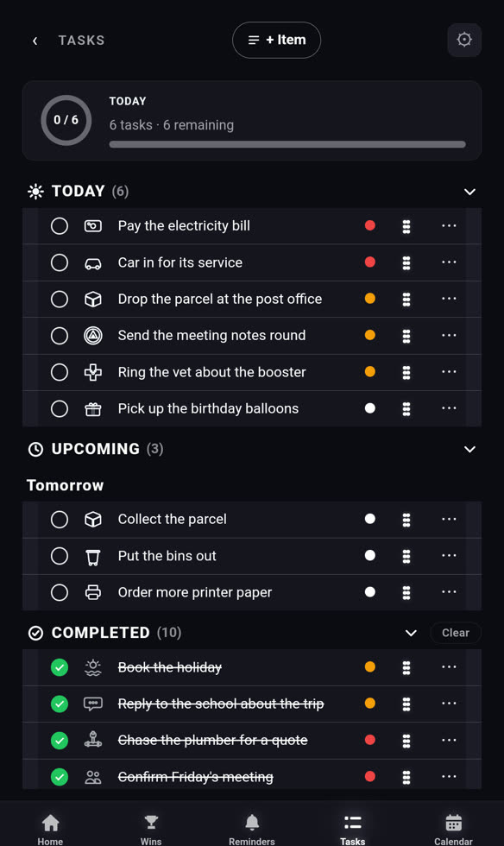
Task: Add a new task with + Item
Action: (x=276, y=40)
